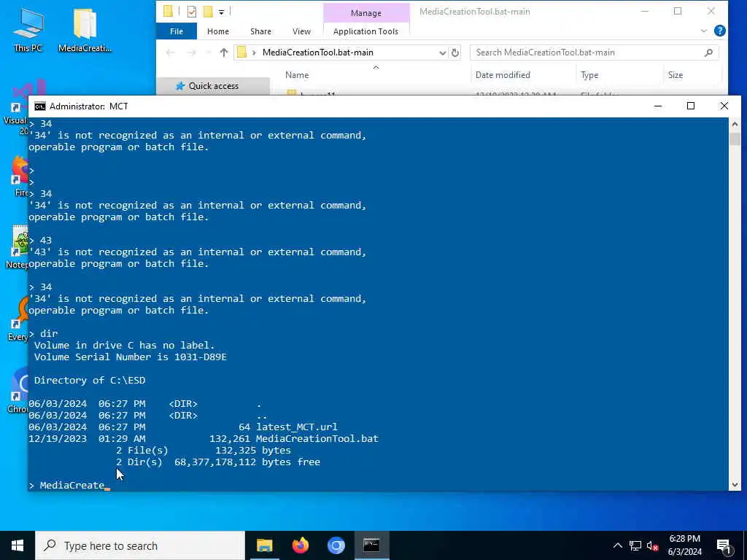This screenshot has height=560, width=747.
Task: Open the Chromium desktop shortcut
Action: pos(18,389)
